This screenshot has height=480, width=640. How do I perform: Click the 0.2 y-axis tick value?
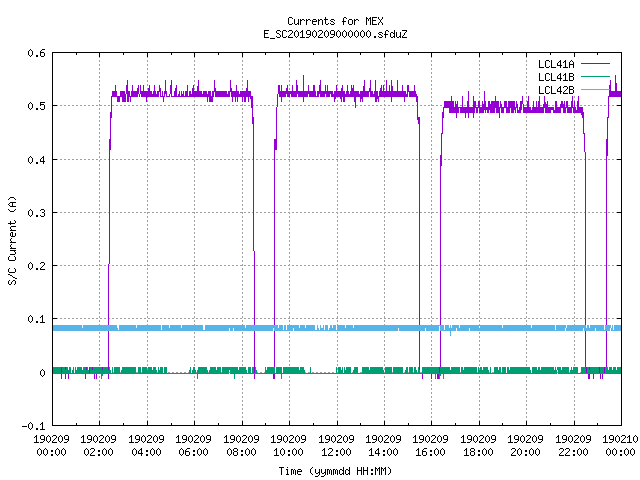coord(36,266)
